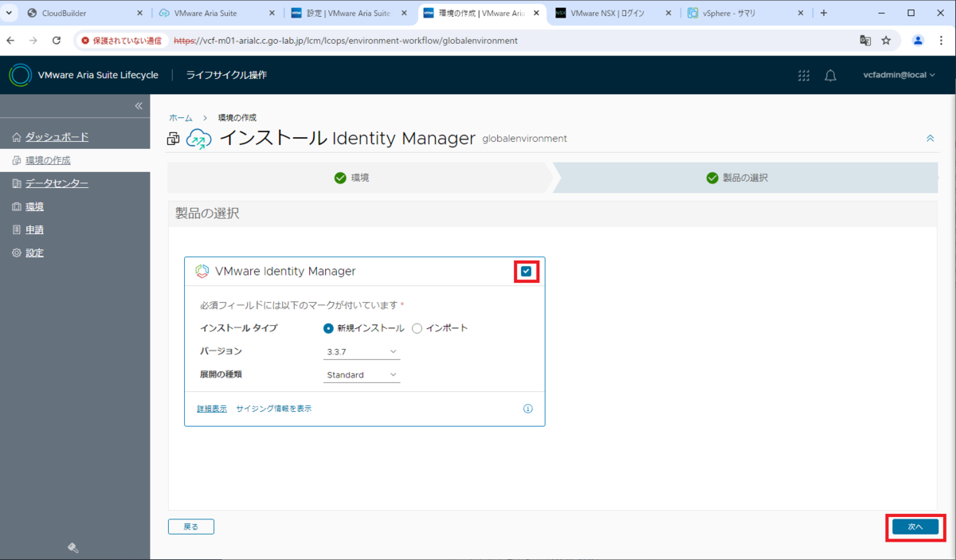
Task: Click the cloud install icon beside title
Action: pos(199,139)
